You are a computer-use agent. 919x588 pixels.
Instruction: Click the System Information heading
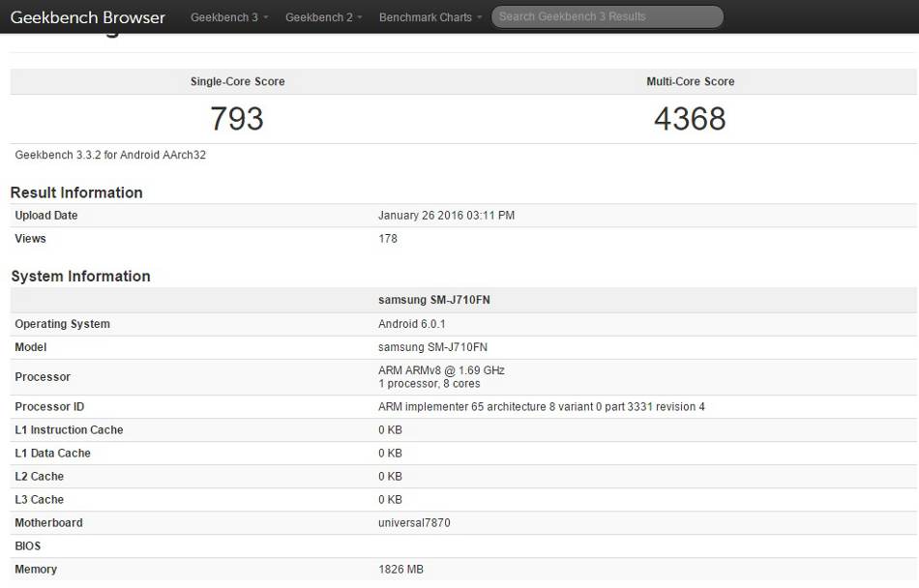click(80, 276)
